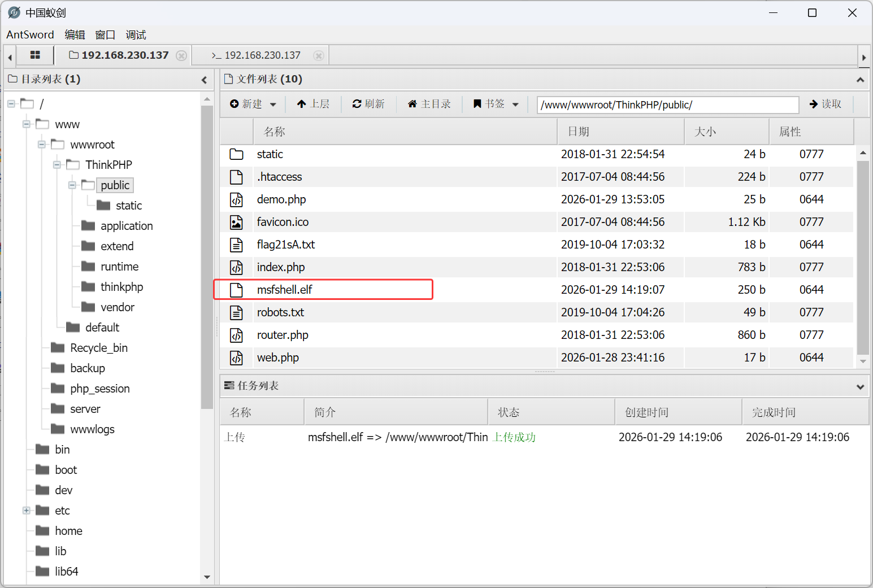Select the static folder icon in file list

(236, 154)
